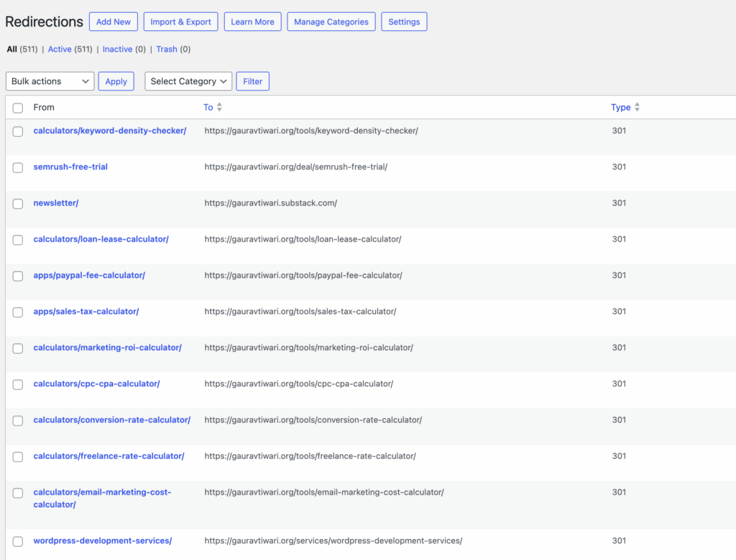Switch to the Trash filter view

pos(166,49)
